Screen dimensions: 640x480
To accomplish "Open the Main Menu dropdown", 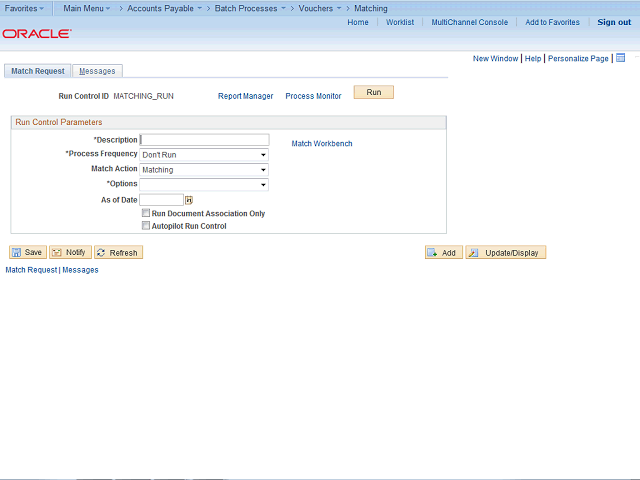I will point(87,8).
